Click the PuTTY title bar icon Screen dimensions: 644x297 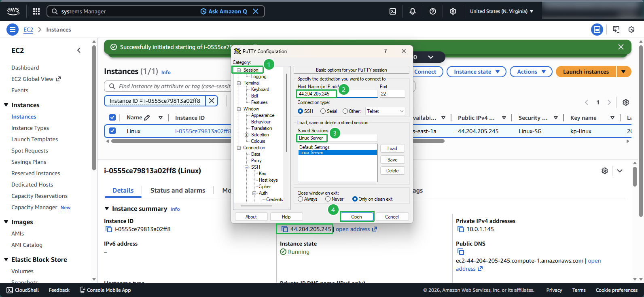click(237, 51)
